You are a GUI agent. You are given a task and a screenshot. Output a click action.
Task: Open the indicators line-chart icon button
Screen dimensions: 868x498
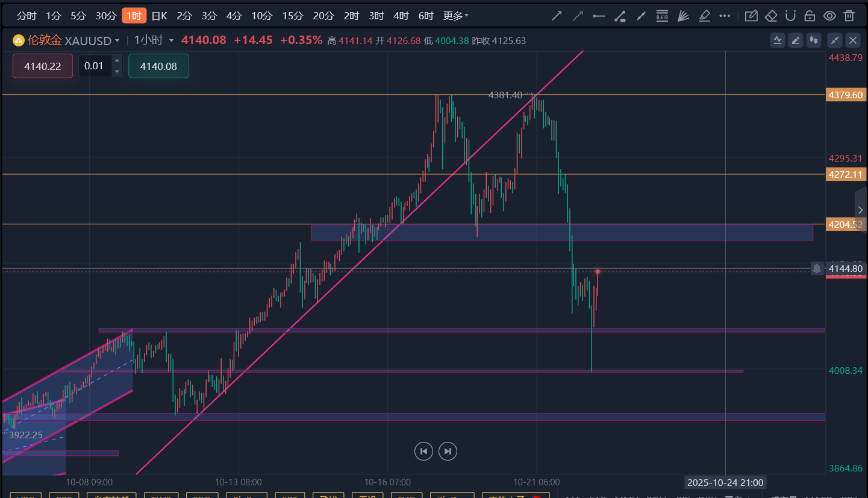778,40
